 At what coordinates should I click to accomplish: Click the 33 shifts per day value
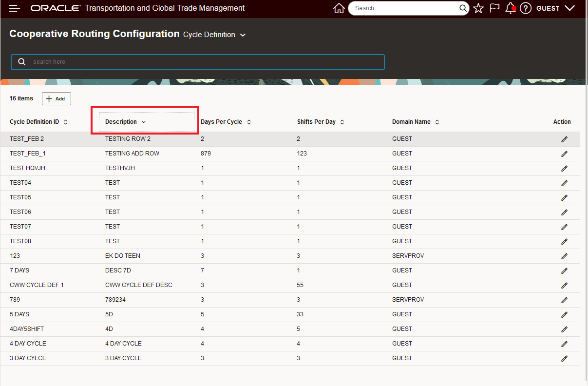(301, 314)
